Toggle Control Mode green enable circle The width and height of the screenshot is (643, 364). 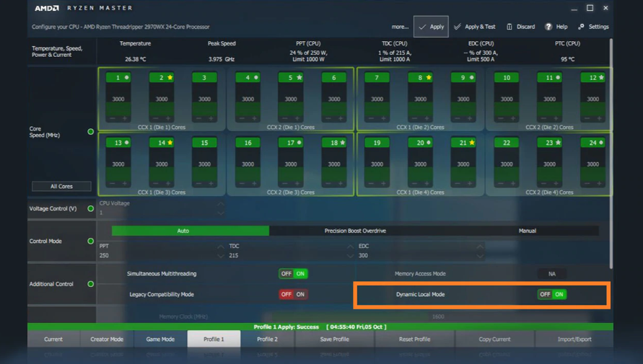(x=91, y=241)
